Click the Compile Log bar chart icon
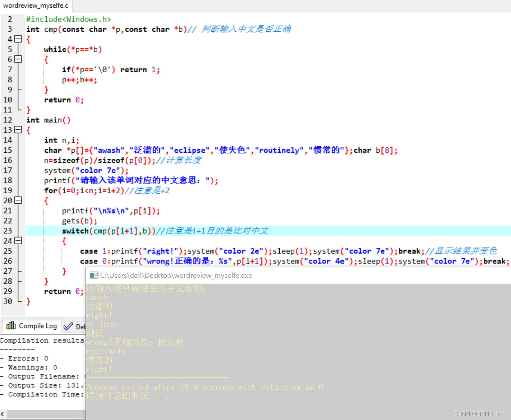The width and height of the screenshot is (511, 420). click(x=11, y=325)
